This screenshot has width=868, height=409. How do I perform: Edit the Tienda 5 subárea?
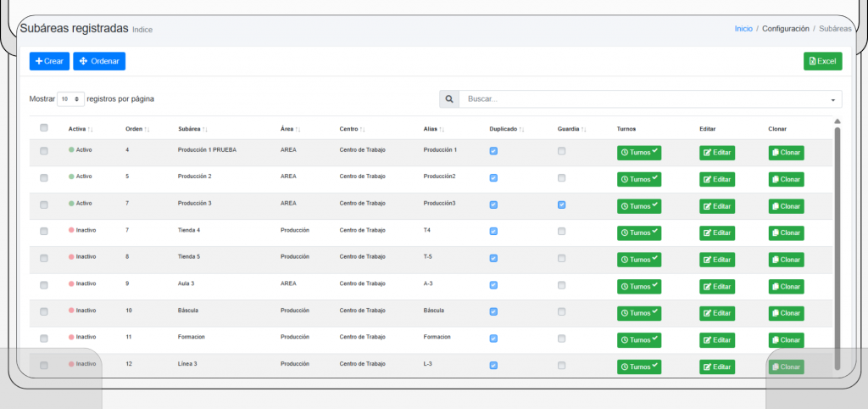(717, 260)
